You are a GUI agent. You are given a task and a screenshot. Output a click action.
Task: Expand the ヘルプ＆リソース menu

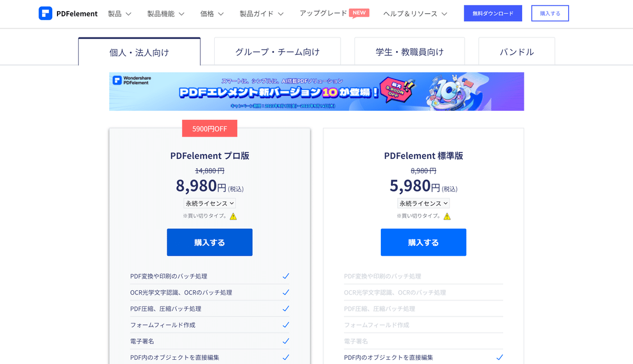[416, 14]
